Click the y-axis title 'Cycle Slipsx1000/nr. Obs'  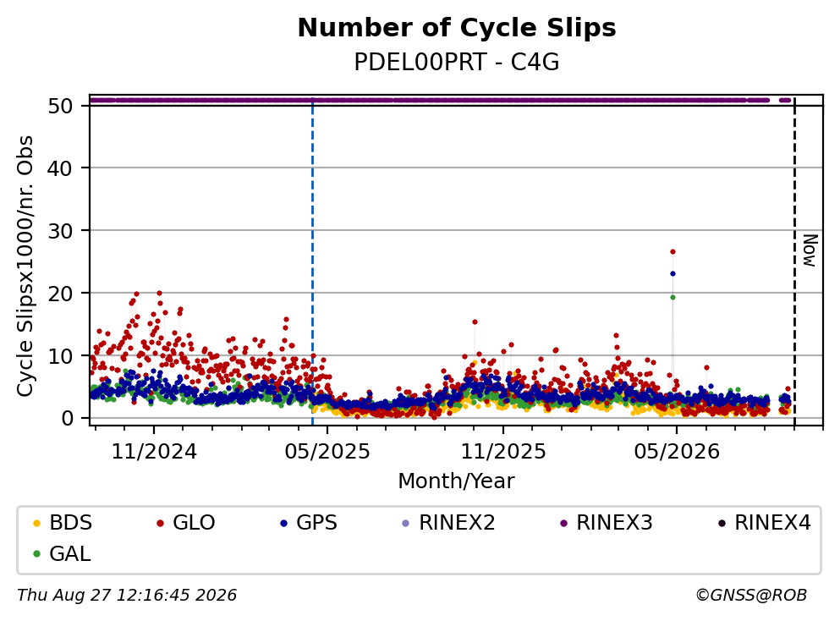pos(25,266)
